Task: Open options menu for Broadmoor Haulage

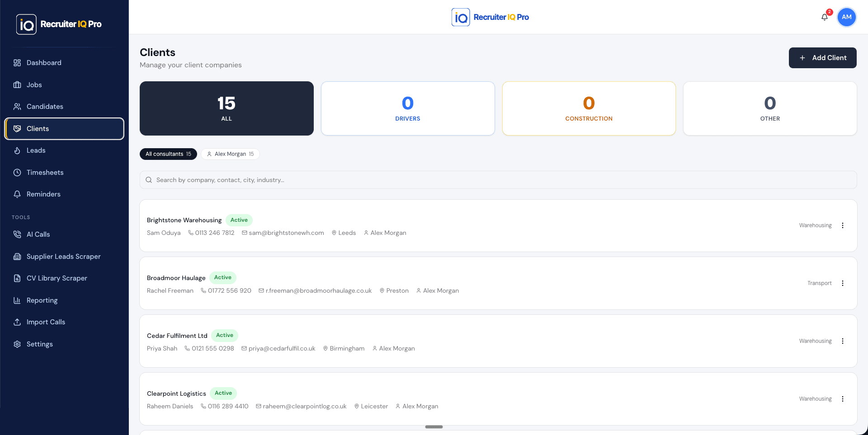Action: click(x=843, y=283)
